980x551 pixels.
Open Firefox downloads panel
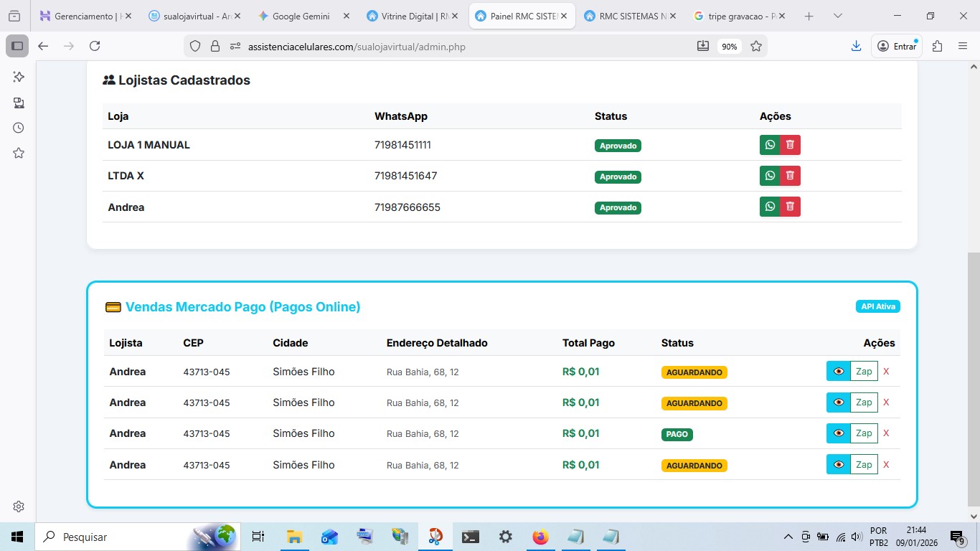[x=856, y=46]
